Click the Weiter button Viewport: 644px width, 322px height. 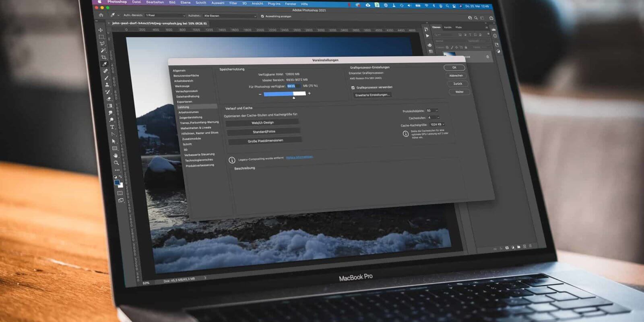pyautogui.click(x=459, y=92)
